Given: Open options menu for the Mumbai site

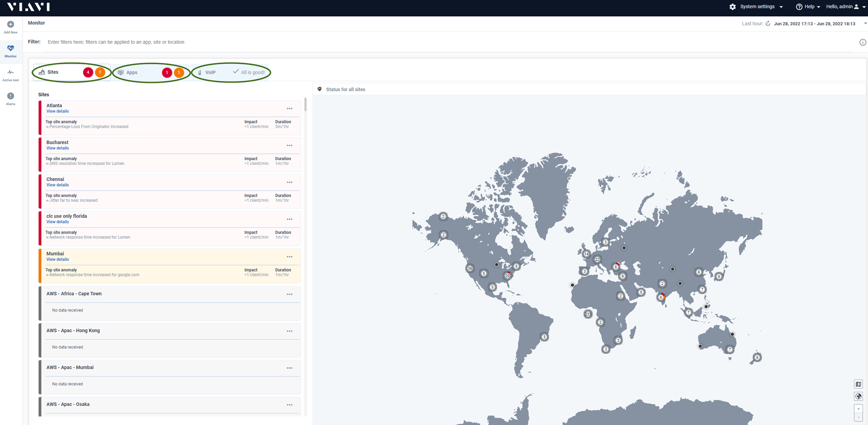Looking at the screenshot, I should [290, 256].
